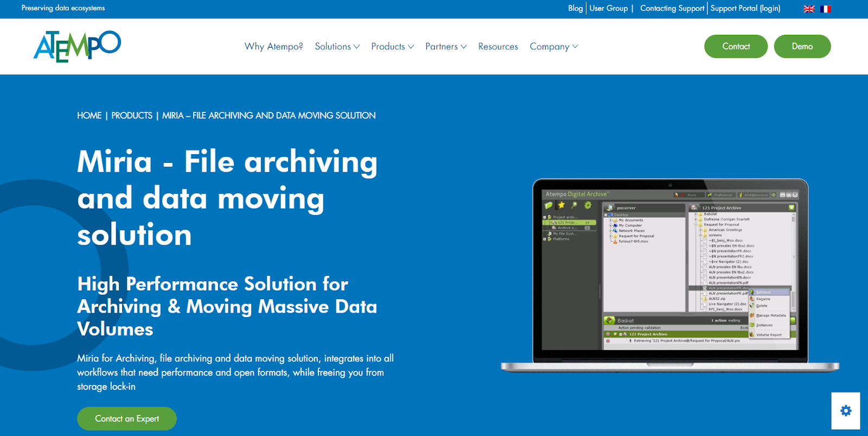The width and height of the screenshot is (868, 436).
Task: Open the Why Atempo? menu item
Action: pyautogui.click(x=273, y=47)
